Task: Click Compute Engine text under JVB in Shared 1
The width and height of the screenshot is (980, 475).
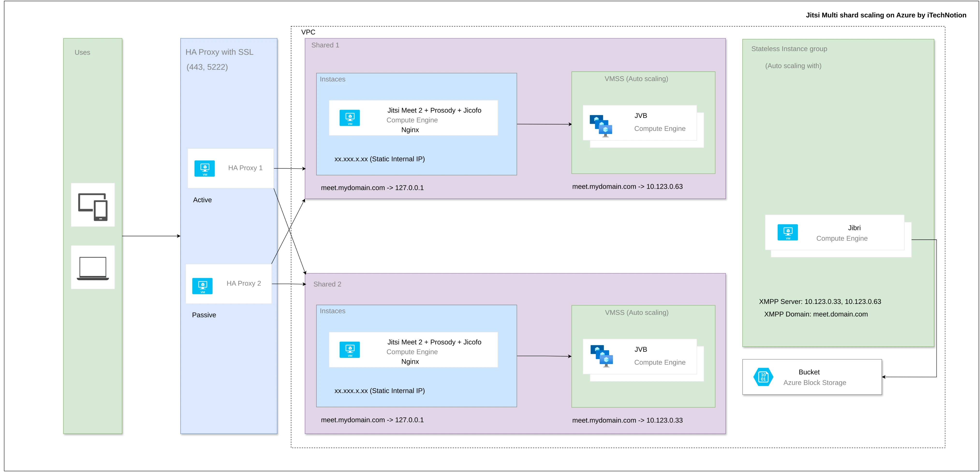Action: [660, 129]
